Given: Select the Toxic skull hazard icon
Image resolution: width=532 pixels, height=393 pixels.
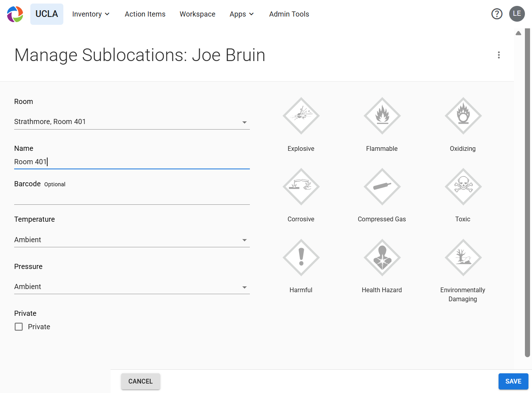Looking at the screenshot, I should [463, 187].
